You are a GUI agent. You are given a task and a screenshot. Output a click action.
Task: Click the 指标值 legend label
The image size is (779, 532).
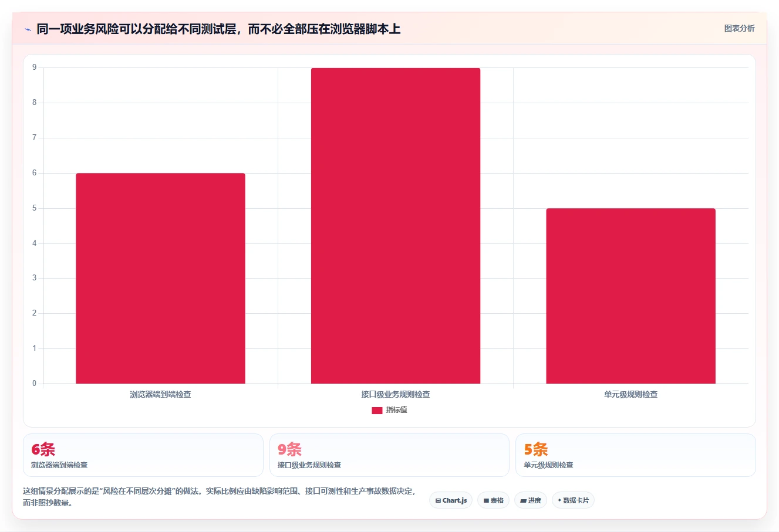[x=396, y=410]
